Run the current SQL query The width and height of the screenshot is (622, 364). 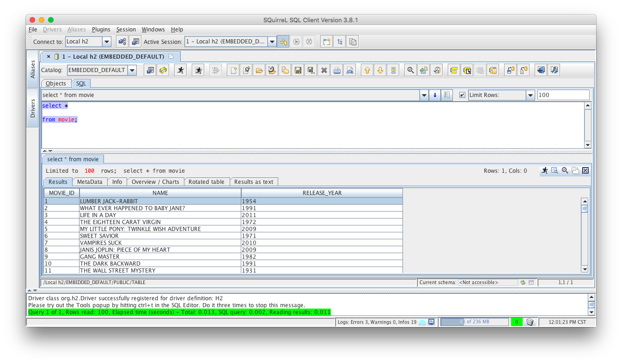coord(180,70)
